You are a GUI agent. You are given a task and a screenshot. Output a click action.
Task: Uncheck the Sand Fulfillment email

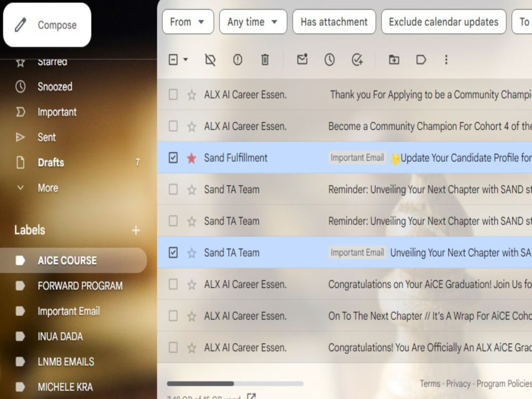[173, 158]
